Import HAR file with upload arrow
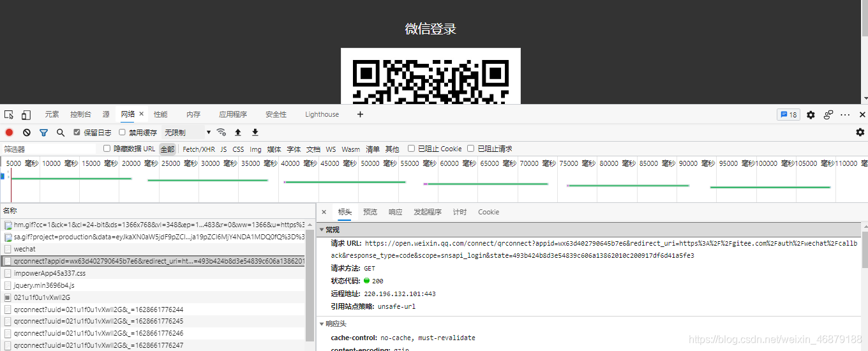The width and height of the screenshot is (868, 351). [238, 132]
